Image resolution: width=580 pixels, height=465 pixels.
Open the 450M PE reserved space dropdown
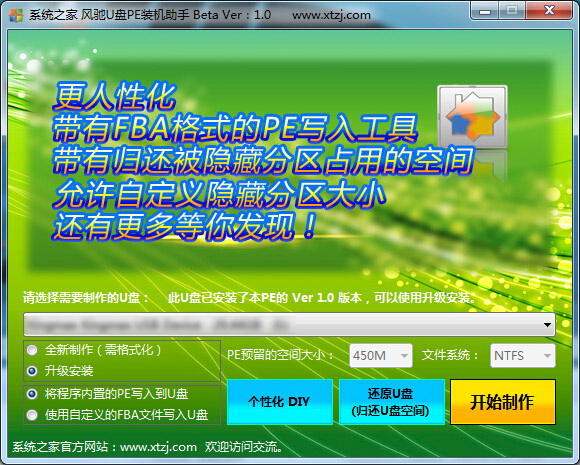point(381,356)
